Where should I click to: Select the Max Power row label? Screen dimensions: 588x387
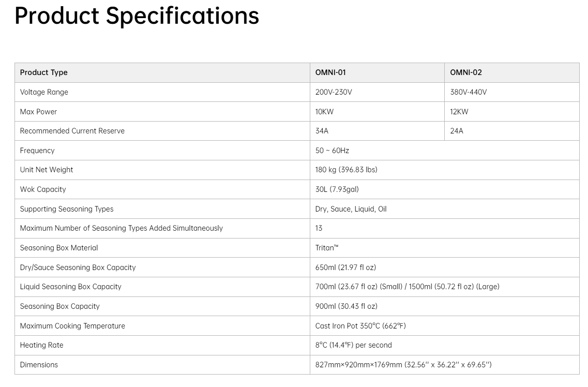(x=38, y=112)
